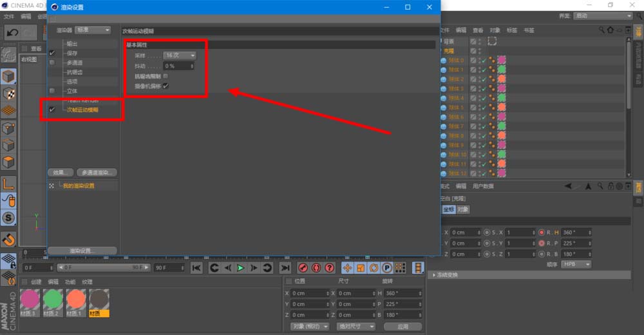Screen dimensions: 644x335
Task: Click the lock icon in attribute manager
Action: [611, 186]
